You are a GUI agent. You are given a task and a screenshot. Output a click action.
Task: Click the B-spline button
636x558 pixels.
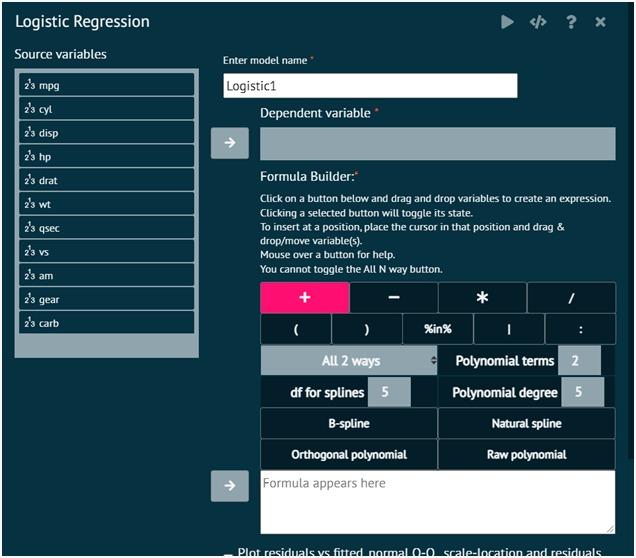[x=349, y=423]
